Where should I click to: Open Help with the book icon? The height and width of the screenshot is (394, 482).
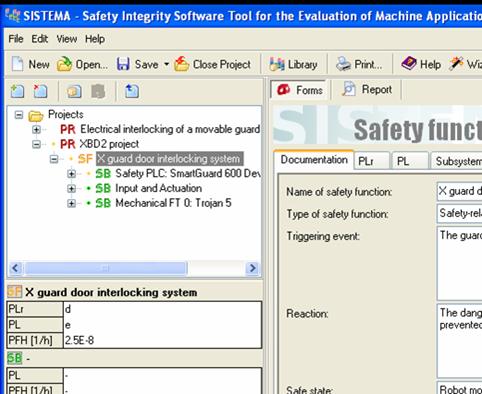[409, 63]
